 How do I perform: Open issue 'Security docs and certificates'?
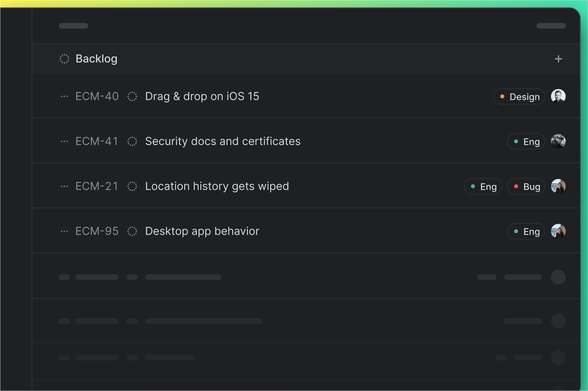coord(223,142)
